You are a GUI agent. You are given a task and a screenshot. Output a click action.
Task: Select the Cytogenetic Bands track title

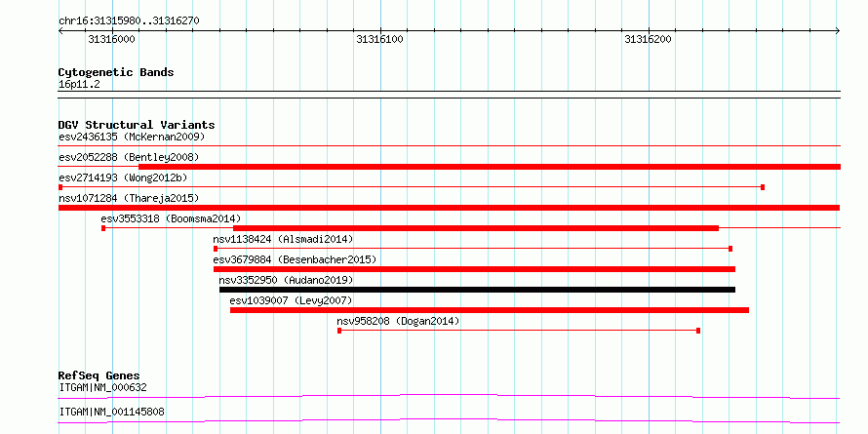[x=116, y=72]
